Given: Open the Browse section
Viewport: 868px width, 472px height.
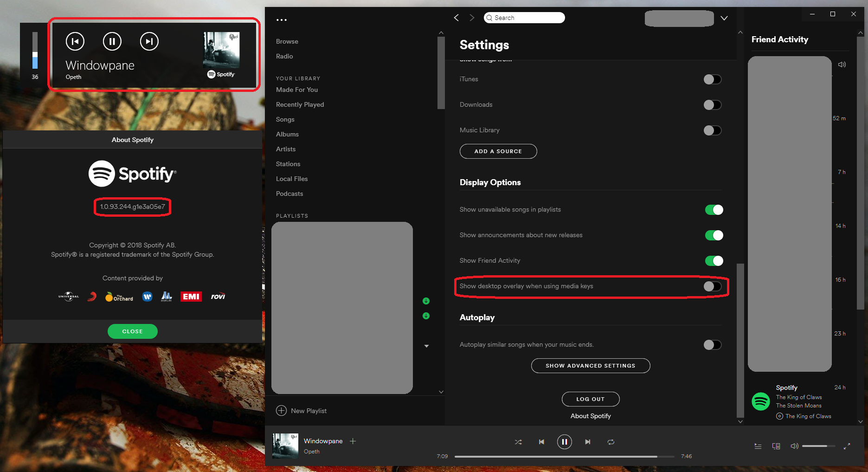Looking at the screenshot, I should click(x=287, y=41).
